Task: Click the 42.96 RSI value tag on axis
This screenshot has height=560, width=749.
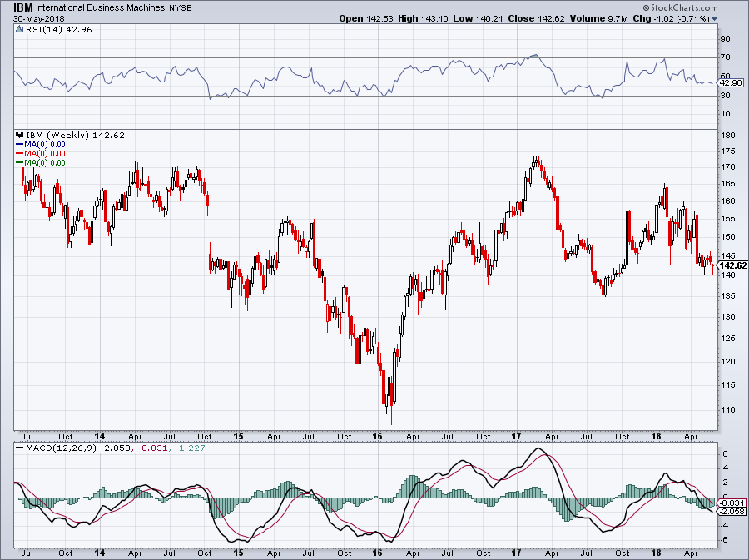Action: click(732, 82)
